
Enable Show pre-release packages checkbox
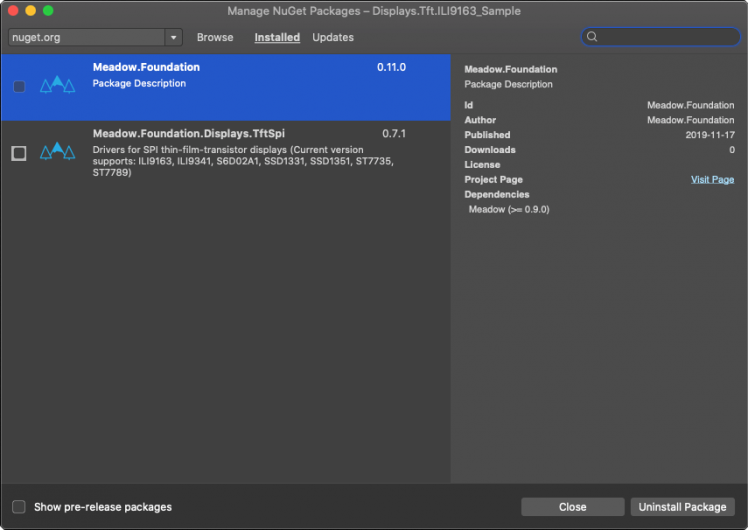19,507
